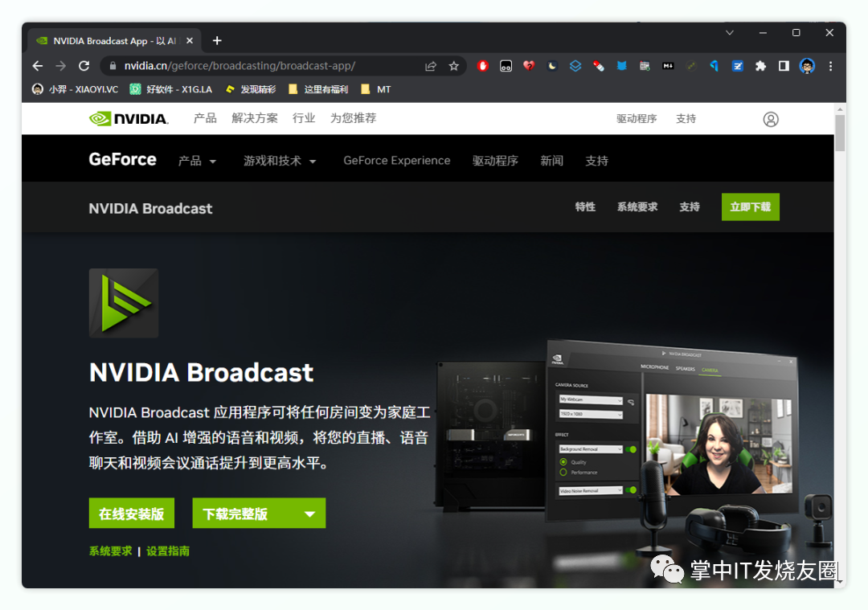
Task: Close the NVIDIA Broadcast App tab
Action: pyautogui.click(x=190, y=40)
